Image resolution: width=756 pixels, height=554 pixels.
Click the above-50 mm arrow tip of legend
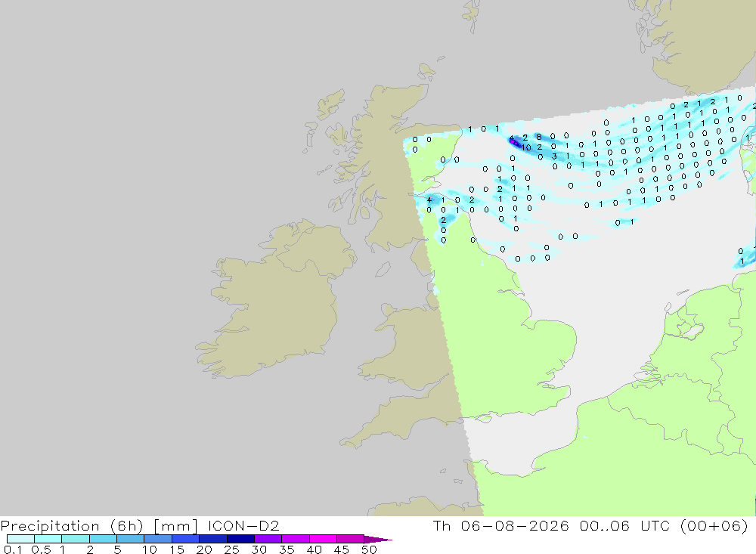pyautogui.click(x=378, y=539)
